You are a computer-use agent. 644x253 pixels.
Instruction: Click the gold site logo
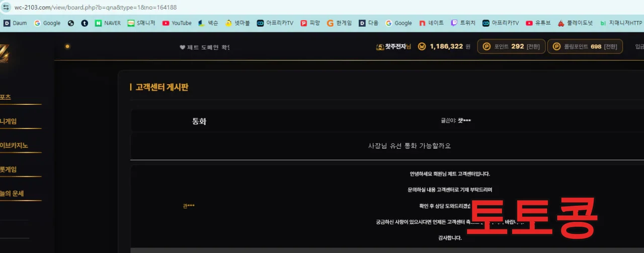(4, 54)
